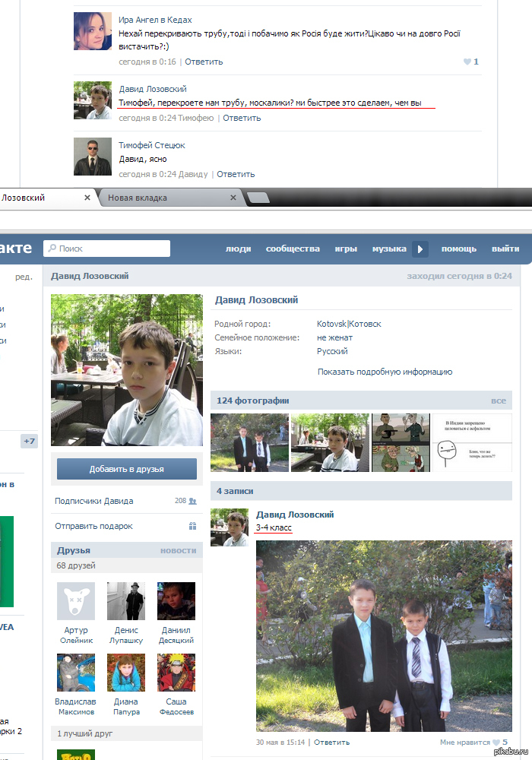
Task: Like Ира Ангел's comment with heart icon
Action: point(467,62)
